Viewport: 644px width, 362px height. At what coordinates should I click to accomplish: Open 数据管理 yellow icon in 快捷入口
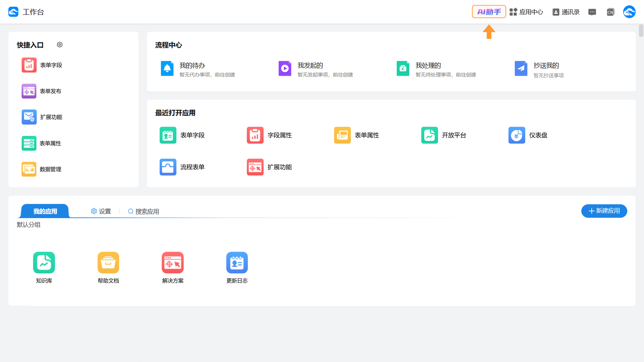[x=29, y=169]
